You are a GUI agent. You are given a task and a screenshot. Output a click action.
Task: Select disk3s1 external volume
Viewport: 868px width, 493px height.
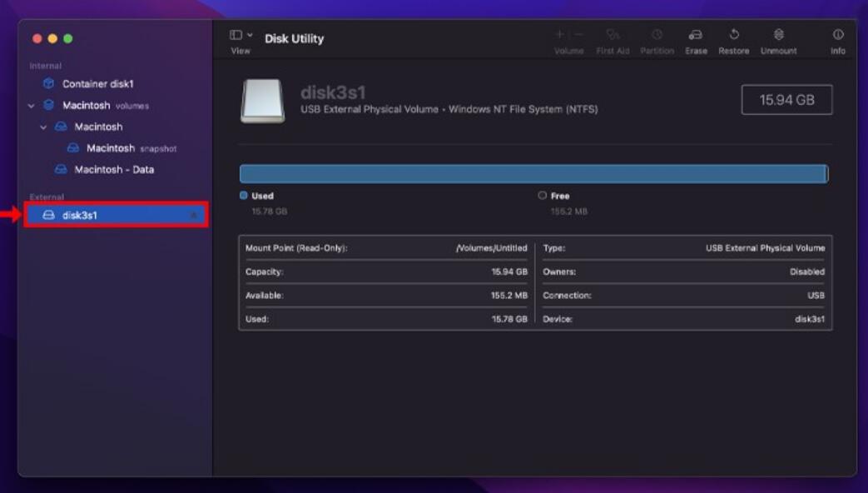tap(80, 216)
